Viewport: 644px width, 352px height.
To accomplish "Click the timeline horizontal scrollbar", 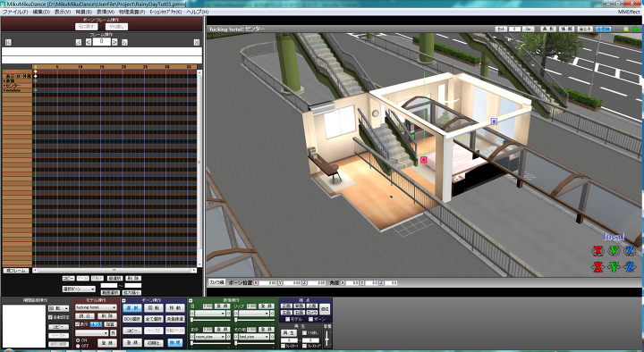I will pyautogui.click(x=114, y=271).
